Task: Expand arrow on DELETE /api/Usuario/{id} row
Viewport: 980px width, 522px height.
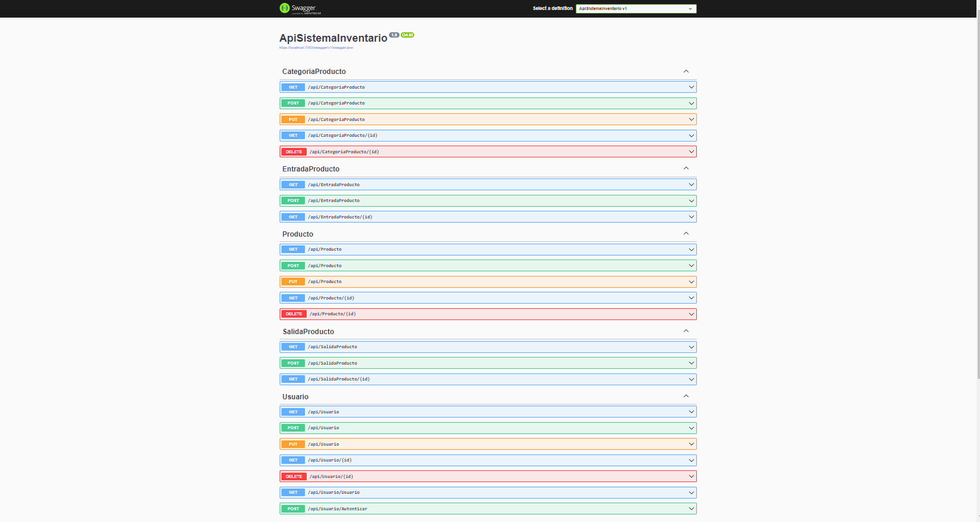Action: click(x=691, y=476)
